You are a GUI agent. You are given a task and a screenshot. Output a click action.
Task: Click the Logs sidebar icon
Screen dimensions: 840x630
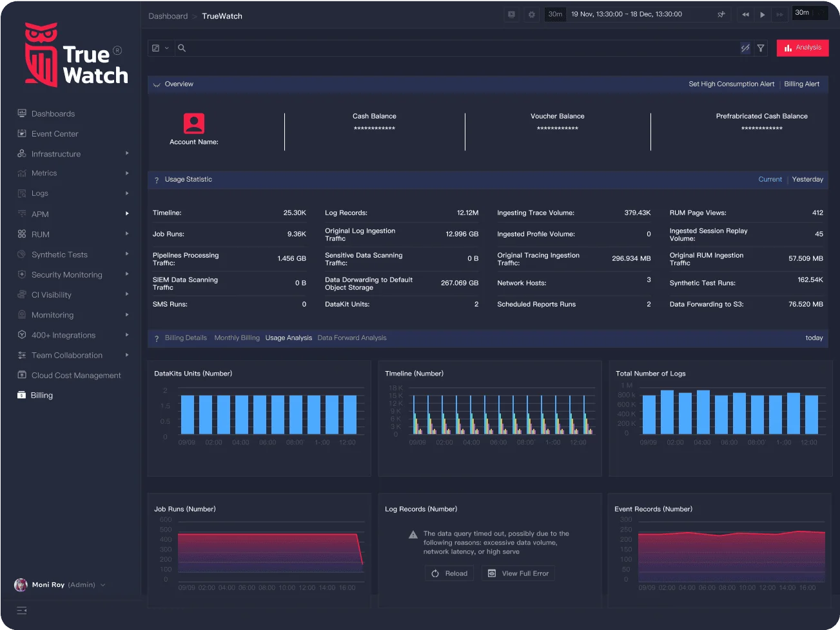pos(22,193)
